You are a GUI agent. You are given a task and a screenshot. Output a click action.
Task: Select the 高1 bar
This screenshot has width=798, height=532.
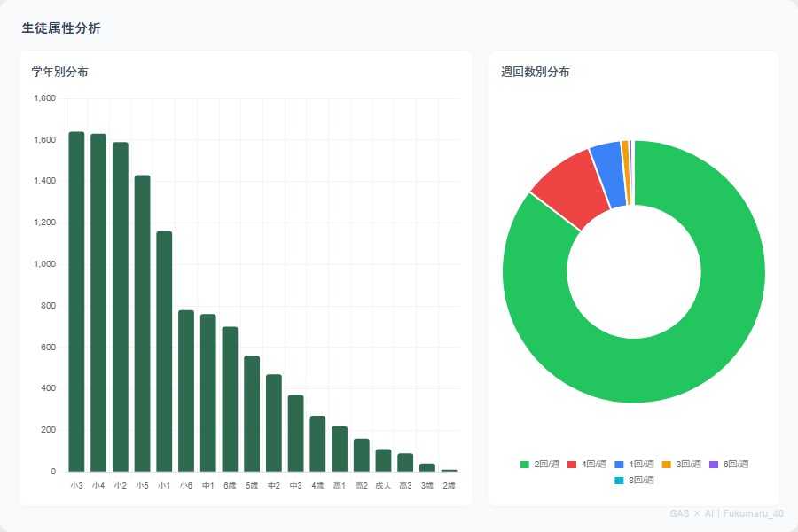click(340, 450)
